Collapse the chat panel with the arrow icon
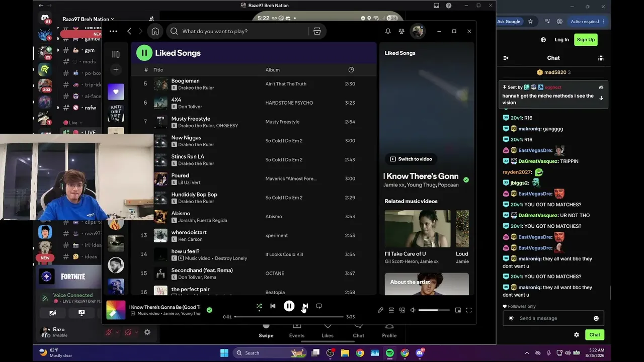 (x=506, y=58)
